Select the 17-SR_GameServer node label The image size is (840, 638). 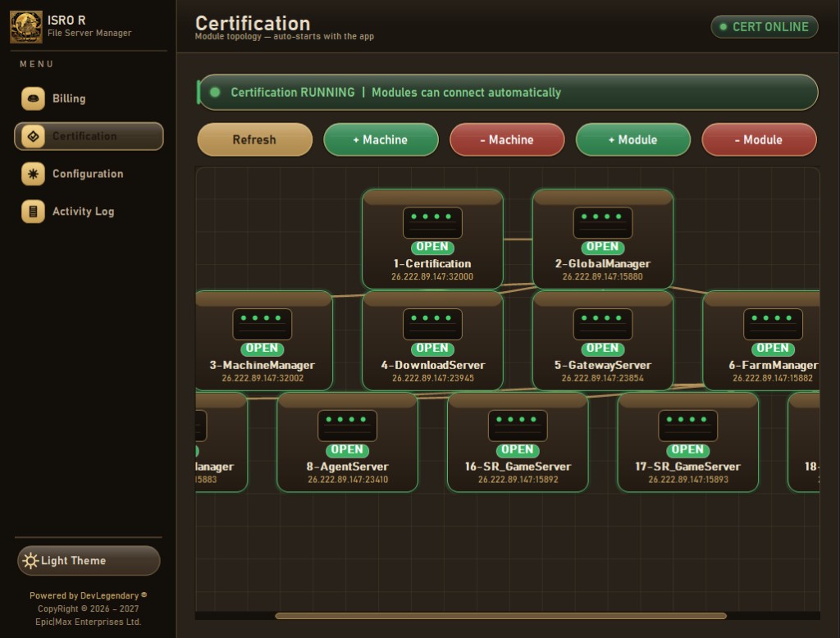688,467
